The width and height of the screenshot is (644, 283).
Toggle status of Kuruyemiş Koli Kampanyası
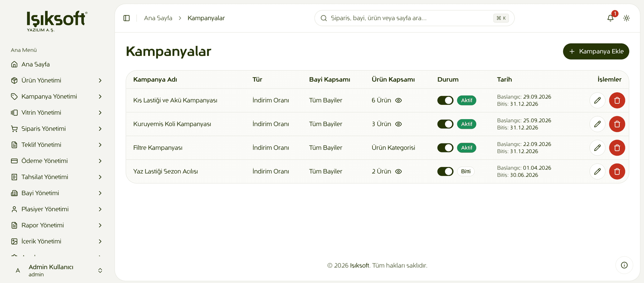coord(445,124)
